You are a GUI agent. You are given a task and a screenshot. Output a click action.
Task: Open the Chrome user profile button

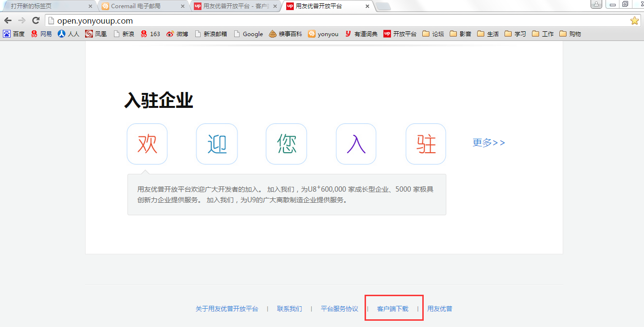tap(596, 4)
